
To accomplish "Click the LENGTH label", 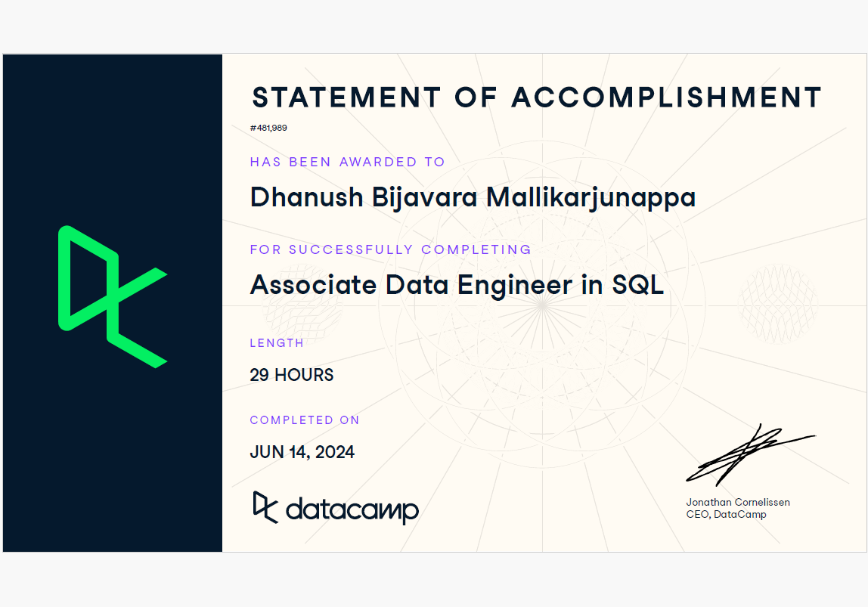I will point(277,343).
